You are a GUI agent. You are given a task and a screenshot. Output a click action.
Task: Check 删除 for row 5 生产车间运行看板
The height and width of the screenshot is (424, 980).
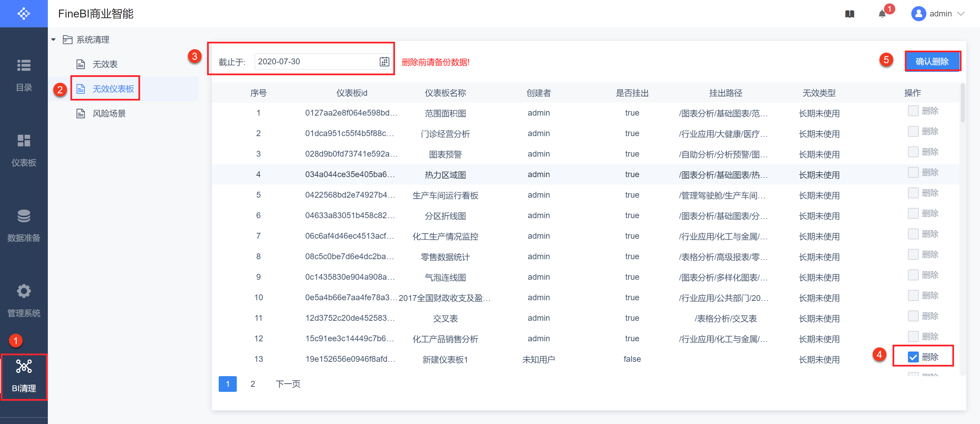pos(913,193)
